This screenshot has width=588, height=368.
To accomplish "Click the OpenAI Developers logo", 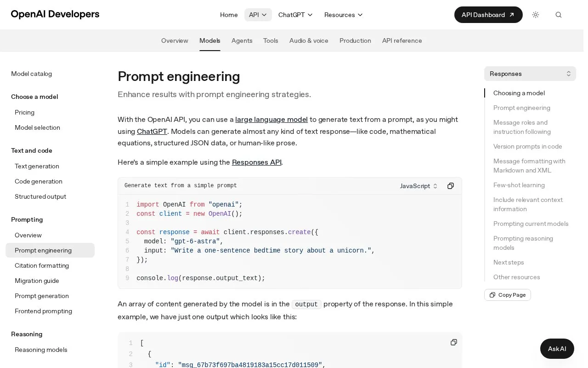I will tap(55, 14).
